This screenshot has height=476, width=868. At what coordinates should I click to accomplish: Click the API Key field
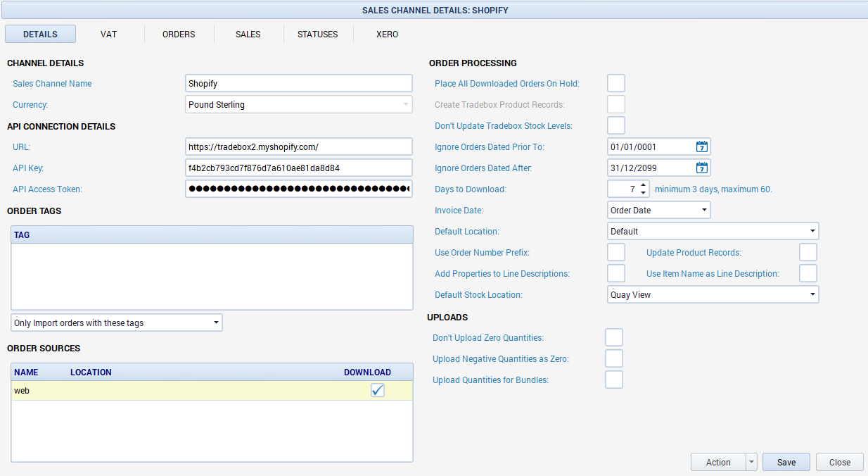tap(299, 168)
